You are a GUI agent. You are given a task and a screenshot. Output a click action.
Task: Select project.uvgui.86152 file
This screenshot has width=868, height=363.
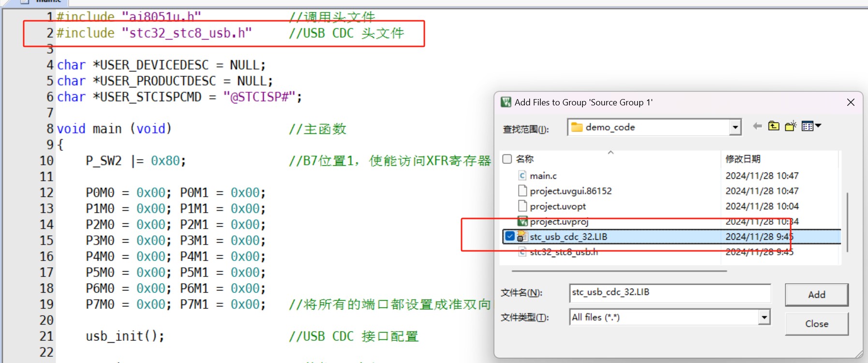tap(570, 191)
